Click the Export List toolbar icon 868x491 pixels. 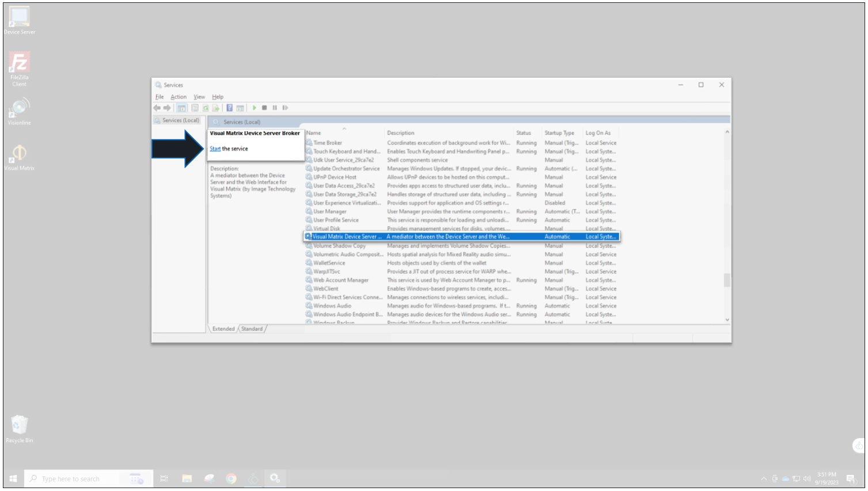(215, 108)
